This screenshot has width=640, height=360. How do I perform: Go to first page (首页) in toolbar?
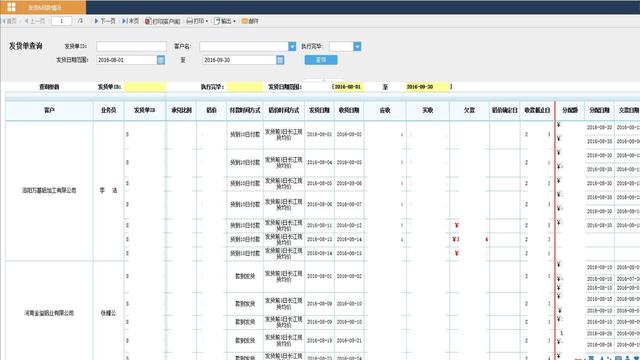click(x=9, y=21)
